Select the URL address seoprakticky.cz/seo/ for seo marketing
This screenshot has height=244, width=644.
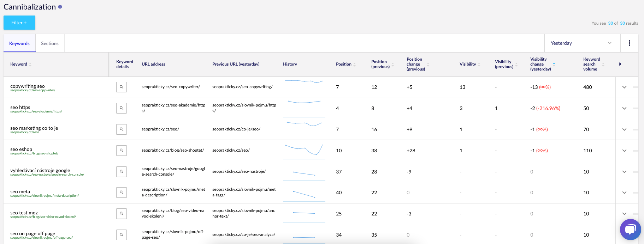(160, 129)
